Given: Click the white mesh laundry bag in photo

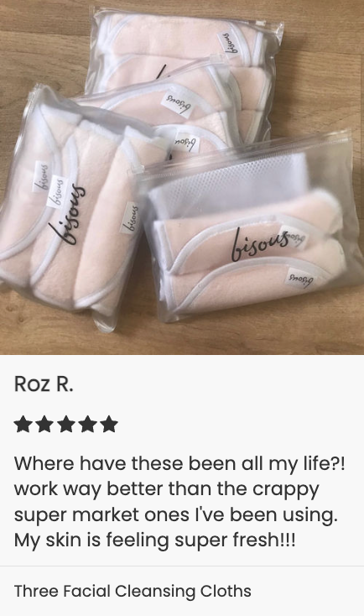Looking at the screenshot, I should 230,185.
